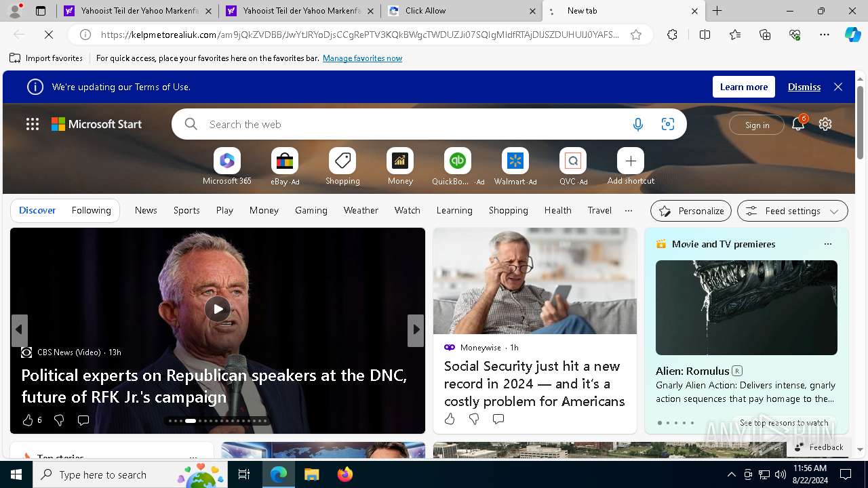
Task: Open the Favorites list icon
Action: (735, 35)
